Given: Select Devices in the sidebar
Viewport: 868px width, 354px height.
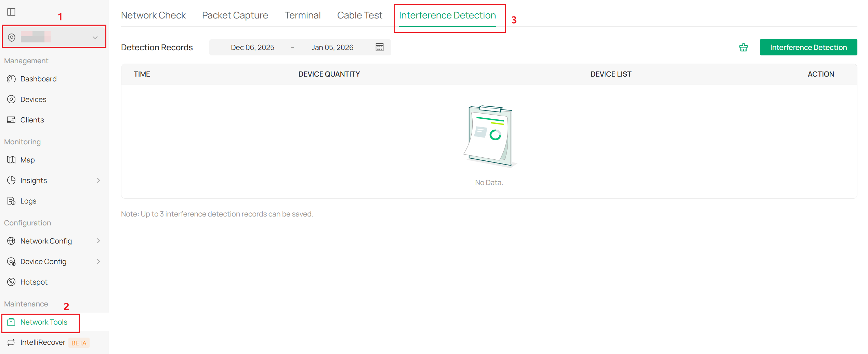Looking at the screenshot, I should 33,99.
